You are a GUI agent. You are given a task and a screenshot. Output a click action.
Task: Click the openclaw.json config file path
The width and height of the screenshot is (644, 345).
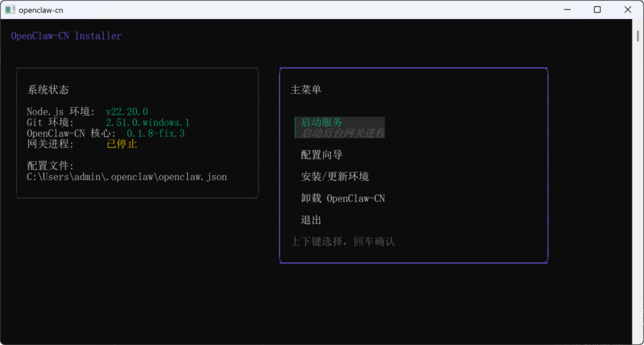coord(126,176)
